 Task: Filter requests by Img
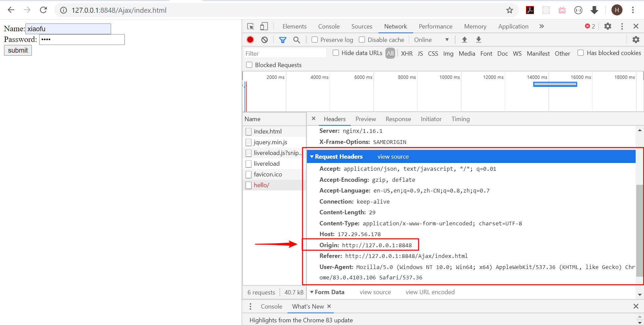(x=448, y=54)
